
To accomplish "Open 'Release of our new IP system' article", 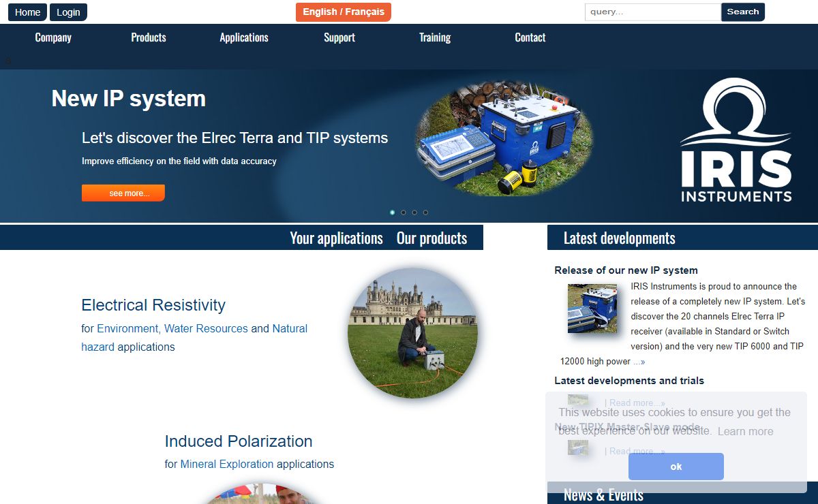I will pyautogui.click(x=626, y=270).
